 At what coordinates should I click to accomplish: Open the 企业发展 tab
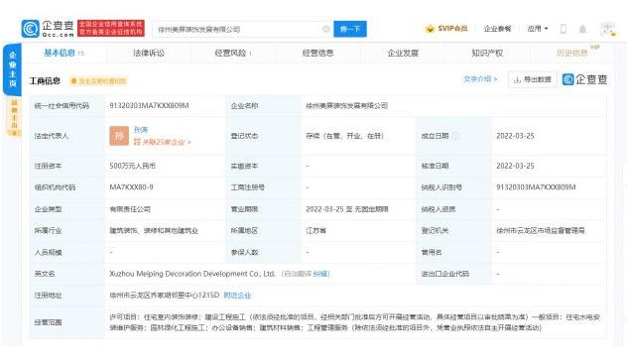[403, 53]
